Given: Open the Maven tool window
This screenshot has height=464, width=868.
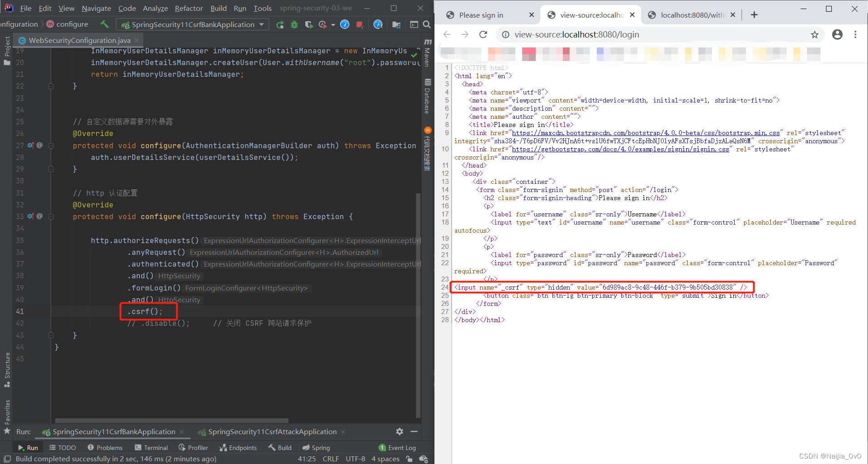Looking at the screenshot, I should 428,53.
